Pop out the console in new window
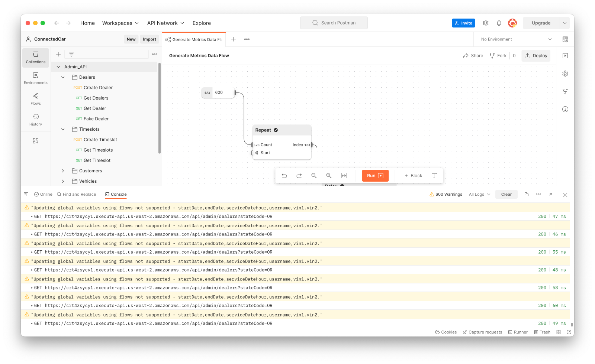Viewport: 595px width, 364px height. 550,194
